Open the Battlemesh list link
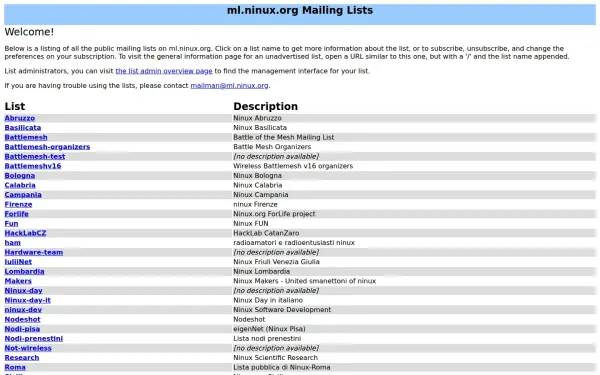The width and height of the screenshot is (600, 375). (26, 137)
